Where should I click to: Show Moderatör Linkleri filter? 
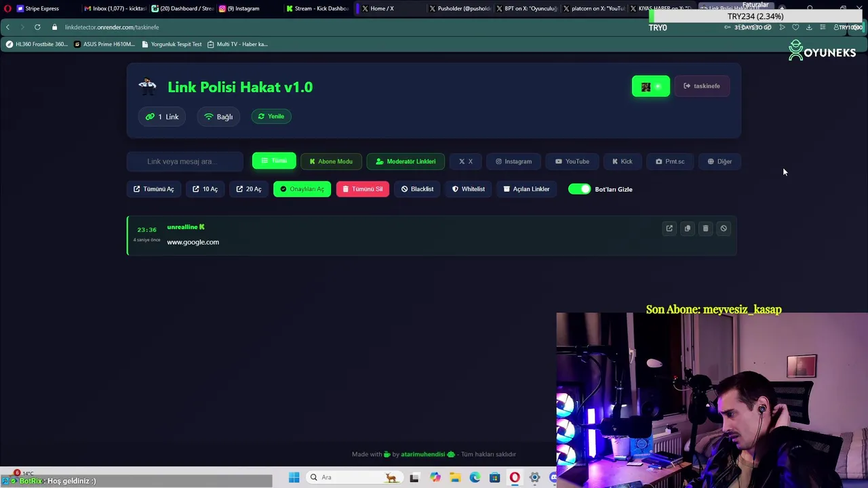pos(406,161)
